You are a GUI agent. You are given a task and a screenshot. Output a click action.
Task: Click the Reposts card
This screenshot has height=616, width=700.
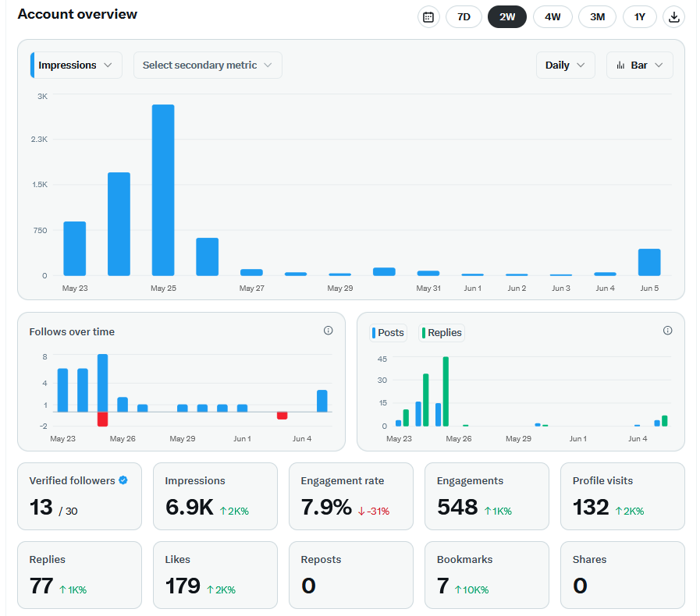click(x=351, y=575)
